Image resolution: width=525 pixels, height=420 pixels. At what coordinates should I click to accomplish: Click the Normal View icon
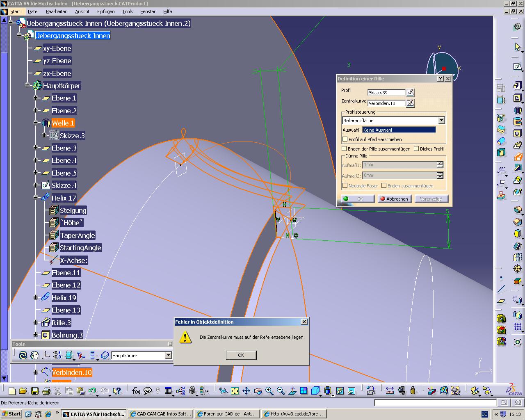coord(292,391)
